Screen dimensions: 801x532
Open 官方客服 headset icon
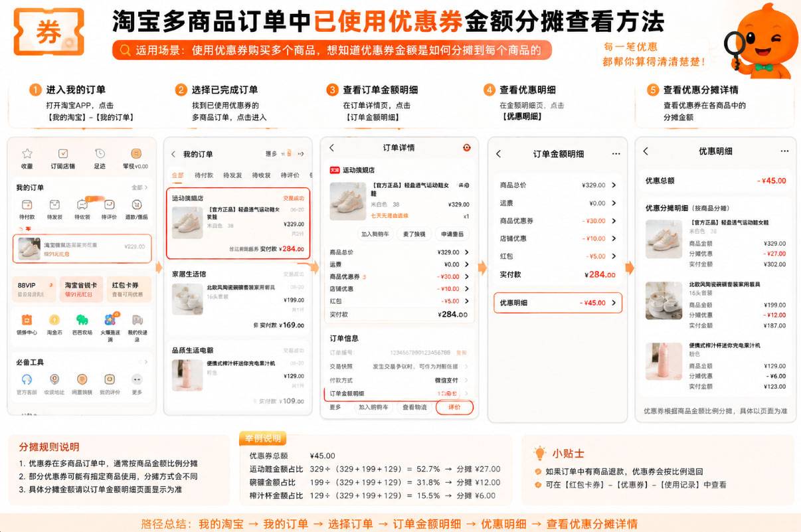[x=27, y=379]
